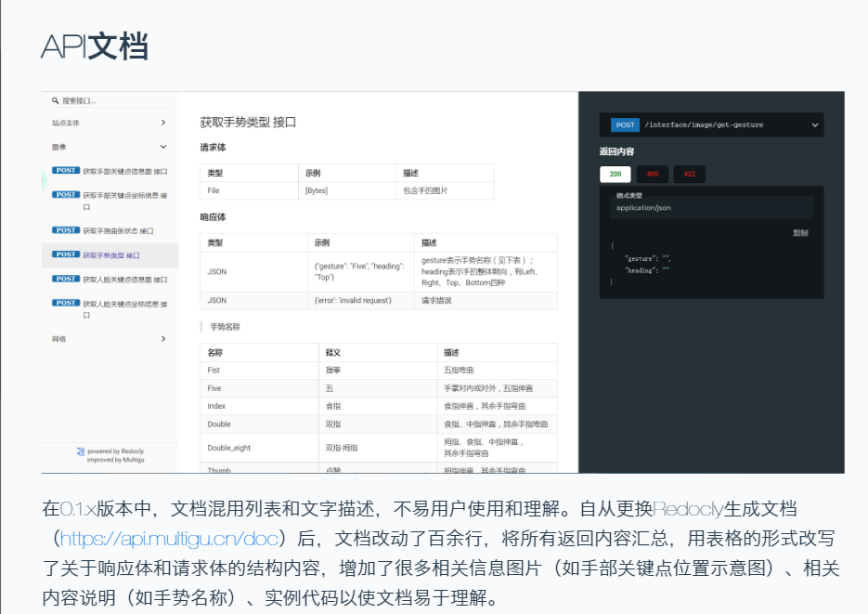This screenshot has height=614, width=868.
Task: Click the Five row name cell
Action: (259, 388)
